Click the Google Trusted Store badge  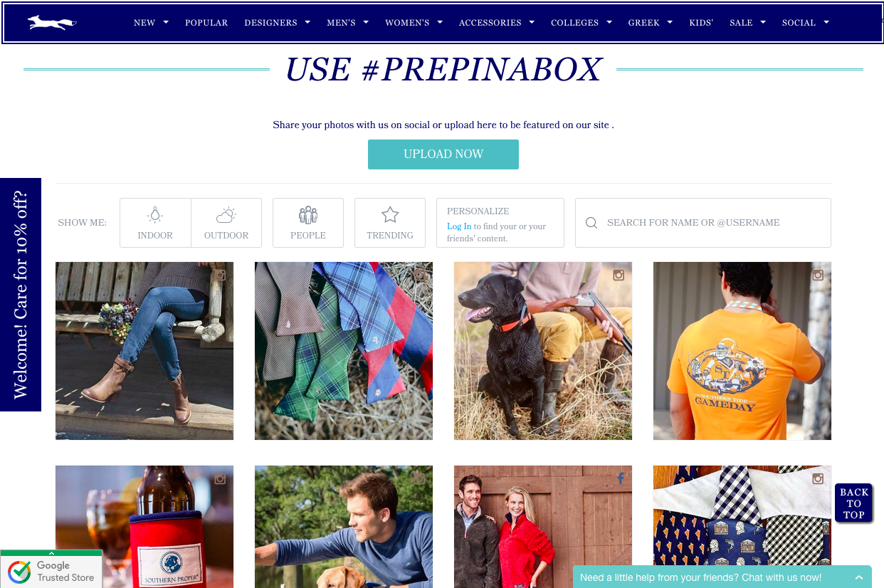click(51, 569)
